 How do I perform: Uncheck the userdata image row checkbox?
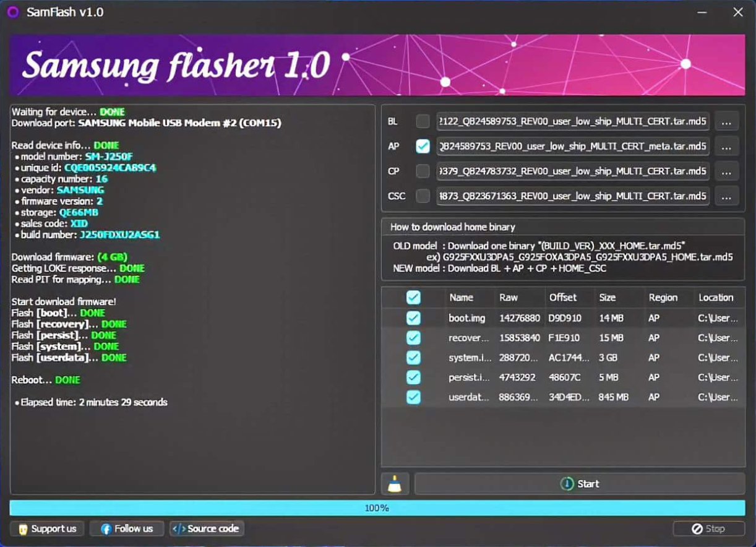pos(413,397)
